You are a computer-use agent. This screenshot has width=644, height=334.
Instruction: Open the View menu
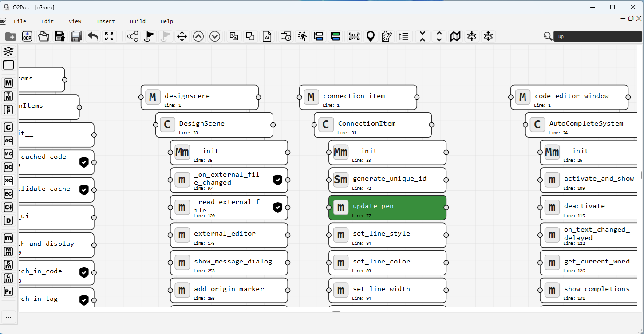point(75,21)
